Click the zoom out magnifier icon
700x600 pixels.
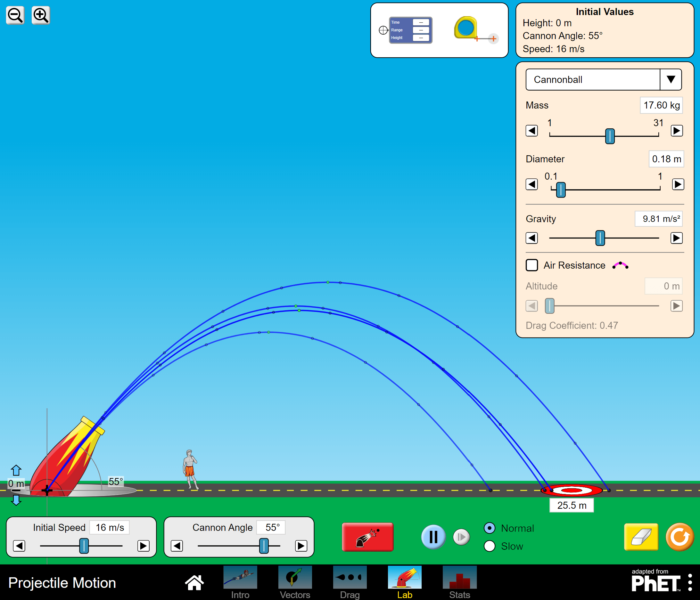tap(15, 15)
